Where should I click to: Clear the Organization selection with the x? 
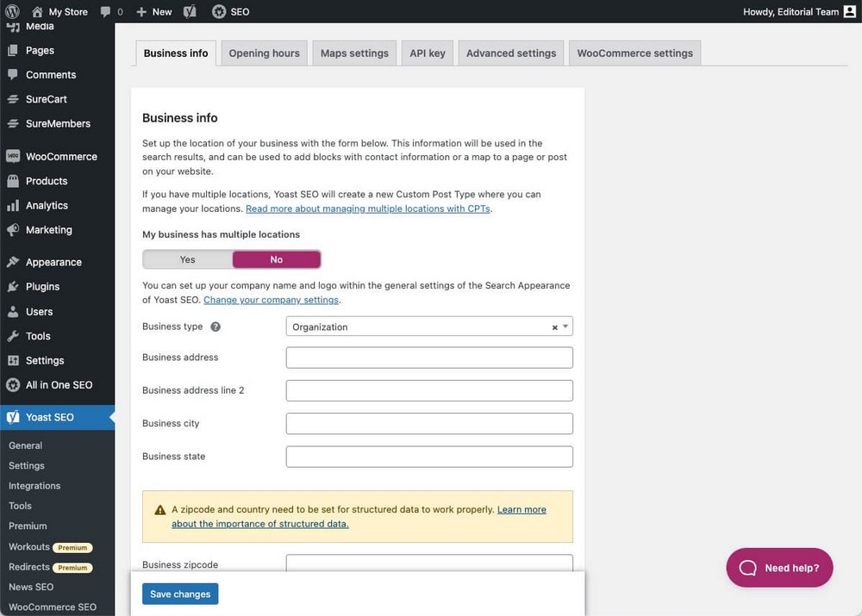coord(554,327)
